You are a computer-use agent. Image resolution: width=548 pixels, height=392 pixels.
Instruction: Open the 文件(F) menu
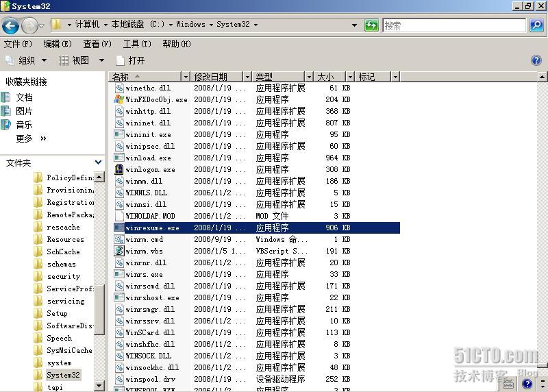point(18,44)
